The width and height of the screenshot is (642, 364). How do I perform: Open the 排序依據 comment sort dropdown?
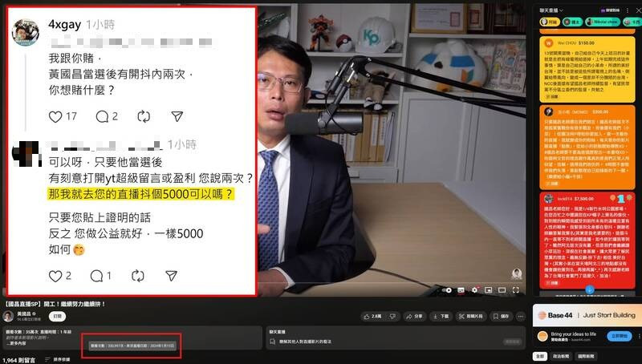[x=58, y=359]
